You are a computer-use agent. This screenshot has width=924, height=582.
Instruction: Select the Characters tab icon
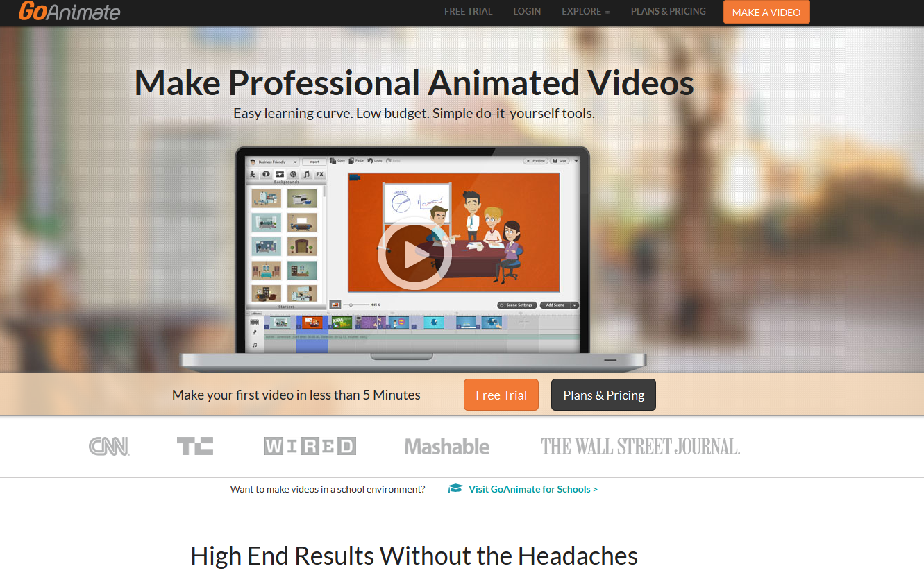tap(253, 174)
